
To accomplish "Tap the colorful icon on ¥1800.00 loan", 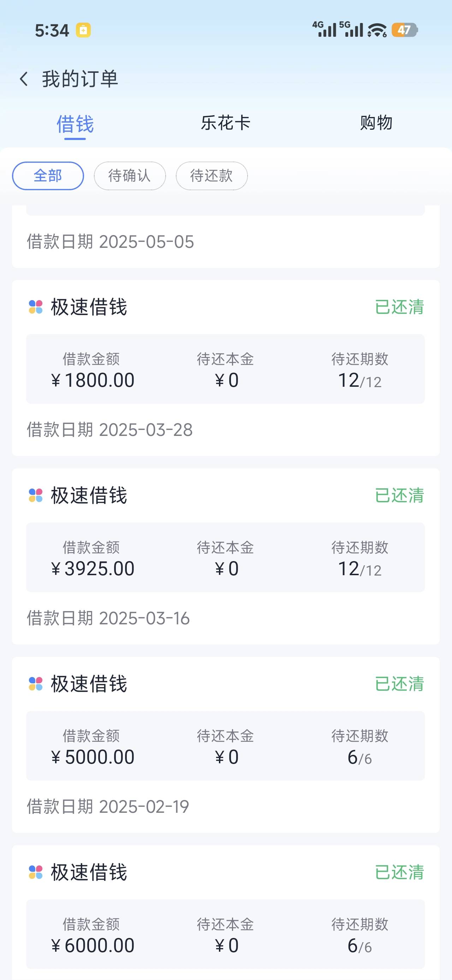I will coord(36,307).
